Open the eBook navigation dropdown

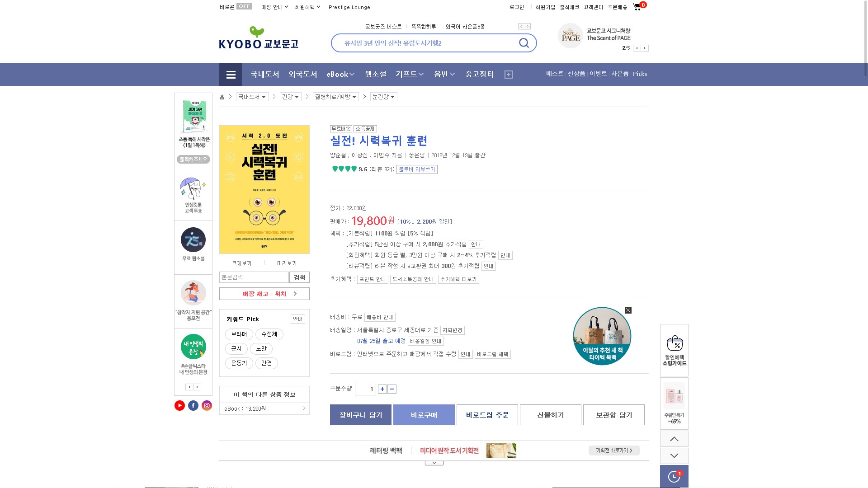point(340,75)
